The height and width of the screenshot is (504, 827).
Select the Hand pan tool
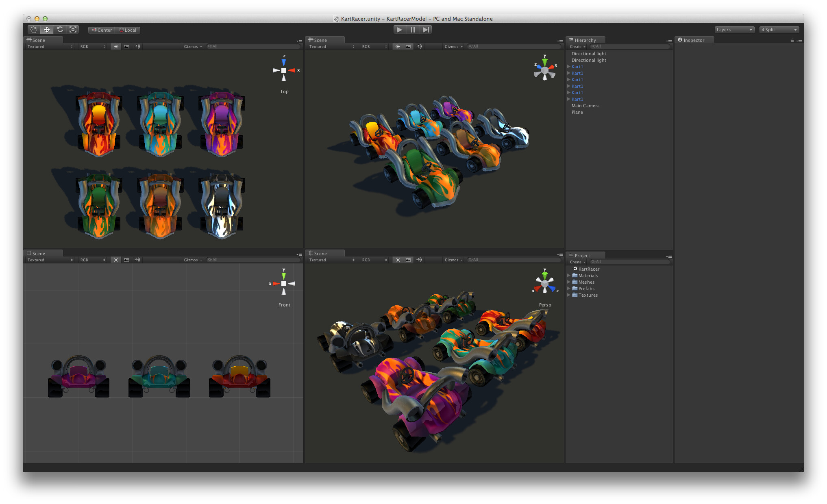point(34,29)
